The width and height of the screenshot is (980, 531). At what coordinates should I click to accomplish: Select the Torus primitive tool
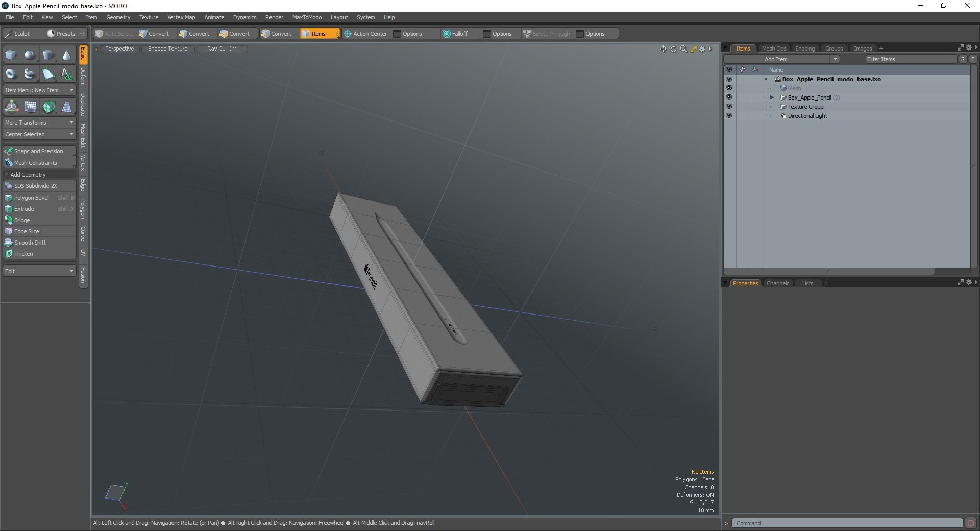tap(11, 74)
